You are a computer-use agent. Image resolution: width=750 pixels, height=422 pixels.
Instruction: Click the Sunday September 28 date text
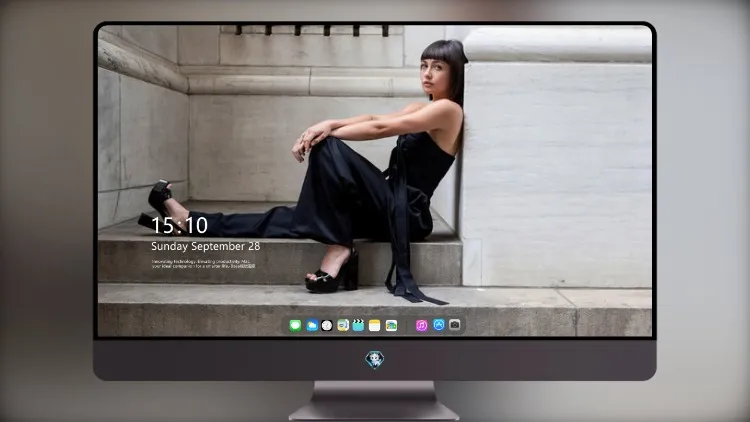click(x=206, y=246)
